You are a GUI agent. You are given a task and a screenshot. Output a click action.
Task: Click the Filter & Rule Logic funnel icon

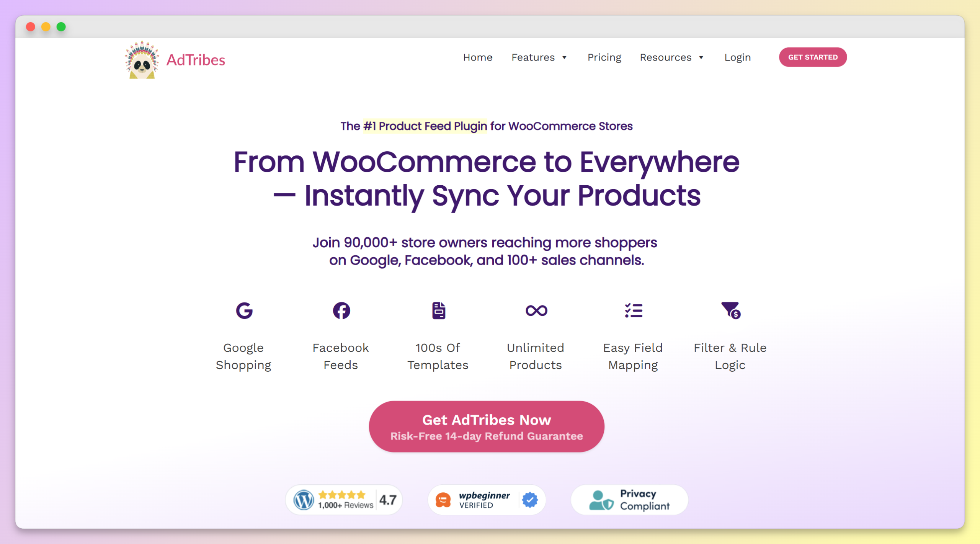click(x=730, y=310)
